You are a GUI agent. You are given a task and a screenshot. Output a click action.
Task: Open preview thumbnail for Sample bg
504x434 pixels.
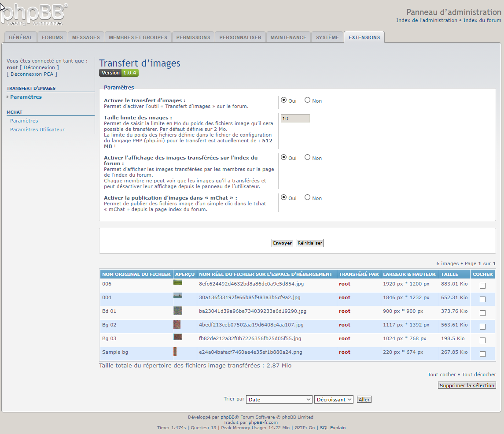point(175,352)
